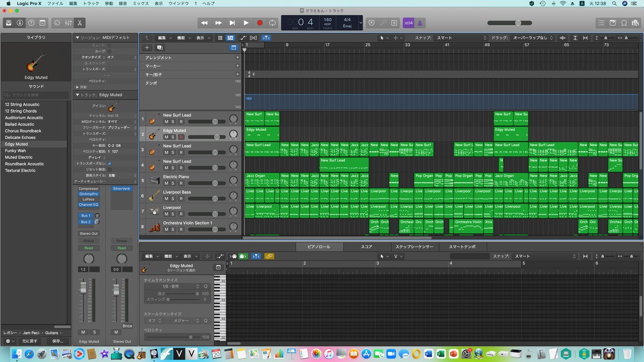Open the media Browsers icon
644x362 pixels.
point(635,23)
